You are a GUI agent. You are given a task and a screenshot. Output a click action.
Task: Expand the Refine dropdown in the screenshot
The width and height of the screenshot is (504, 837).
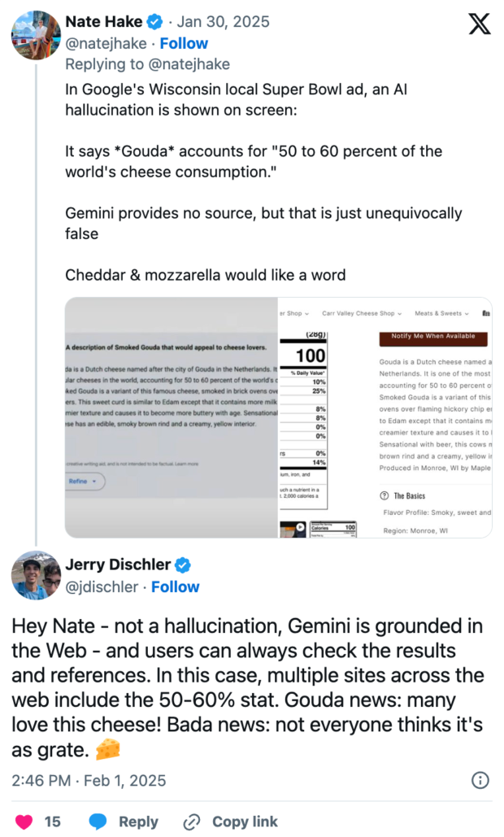tap(82, 482)
